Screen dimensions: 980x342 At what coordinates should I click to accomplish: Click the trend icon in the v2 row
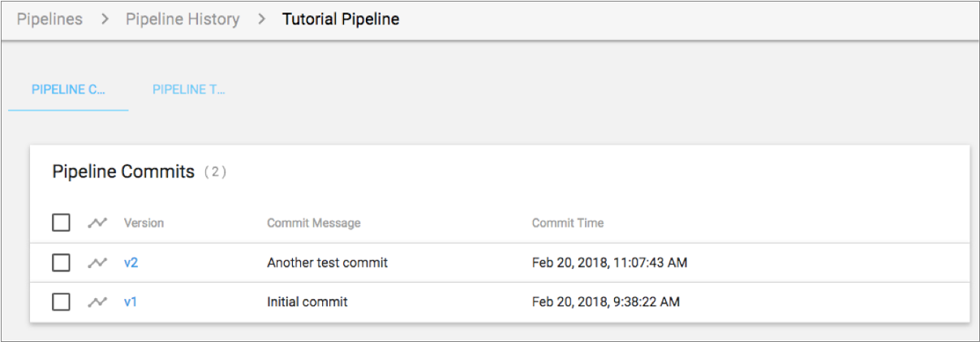97,262
